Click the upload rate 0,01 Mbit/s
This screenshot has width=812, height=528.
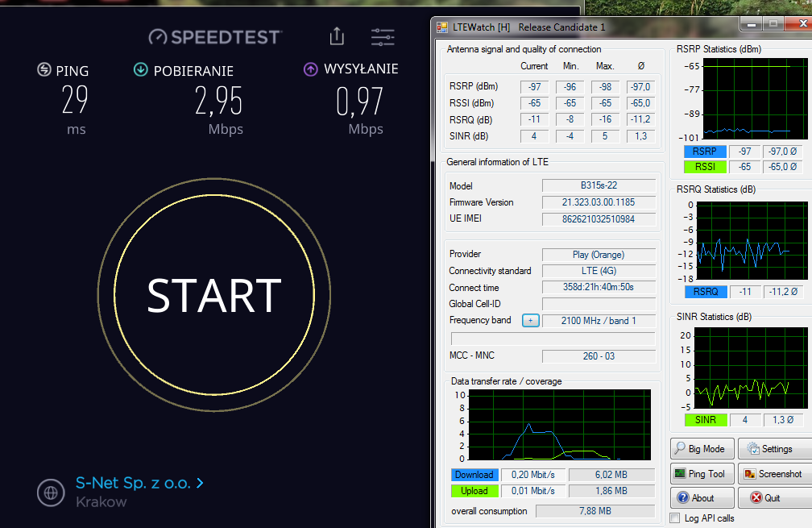pos(533,491)
